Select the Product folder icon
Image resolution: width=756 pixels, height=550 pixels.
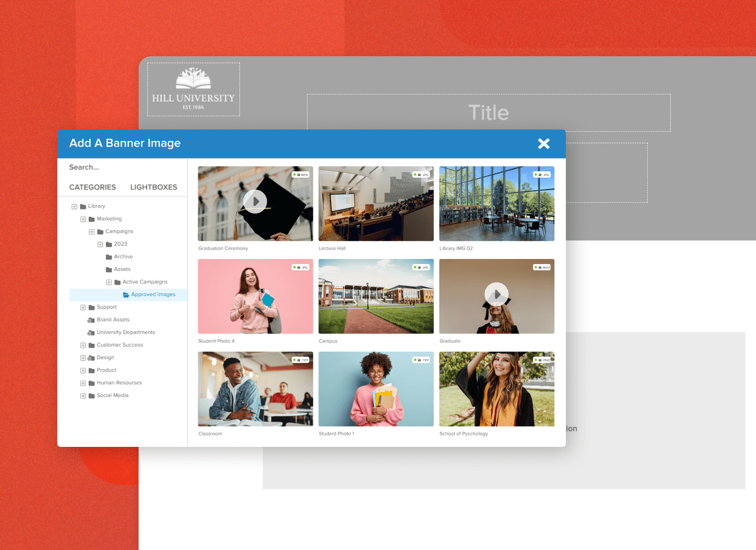(x=92, y=370)
